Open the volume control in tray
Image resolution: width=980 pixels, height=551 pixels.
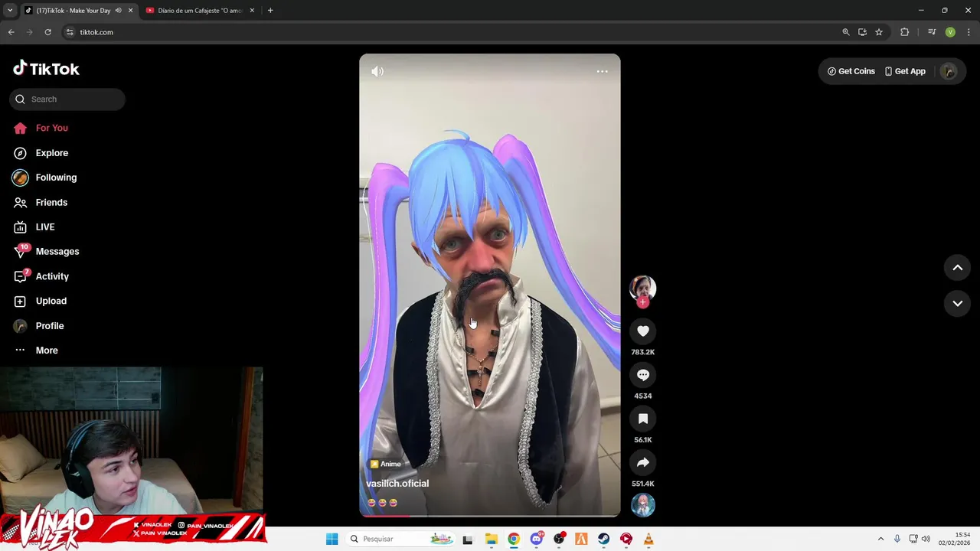pyautogui.click(x=926, y=539)
